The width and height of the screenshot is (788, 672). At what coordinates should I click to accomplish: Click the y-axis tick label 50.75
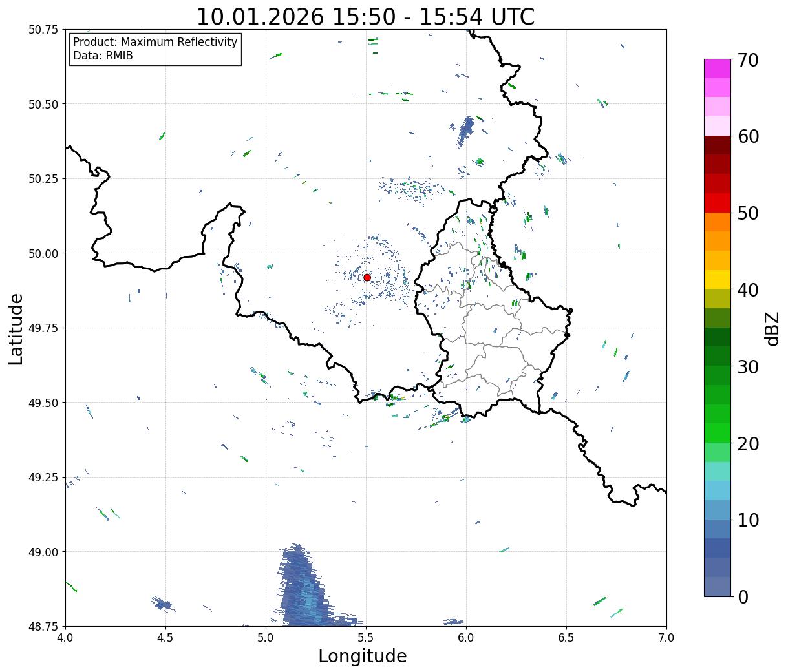[x=44, y=30]
